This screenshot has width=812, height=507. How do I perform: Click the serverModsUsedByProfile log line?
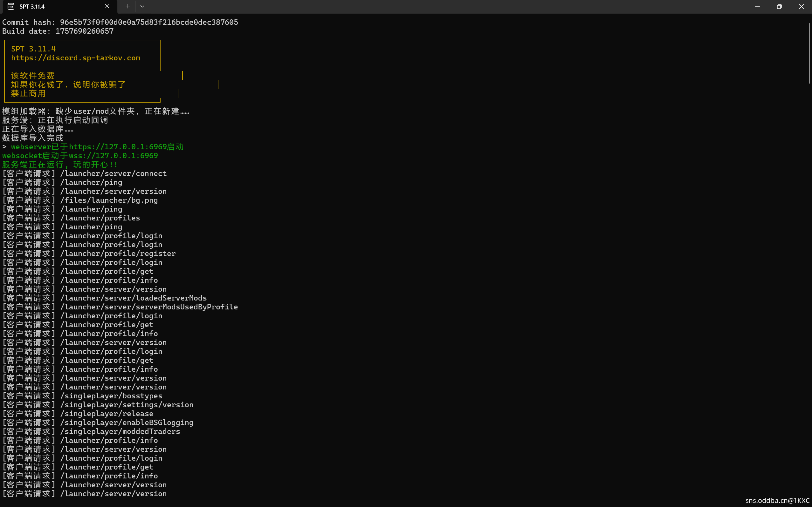[x=149, y=307]
